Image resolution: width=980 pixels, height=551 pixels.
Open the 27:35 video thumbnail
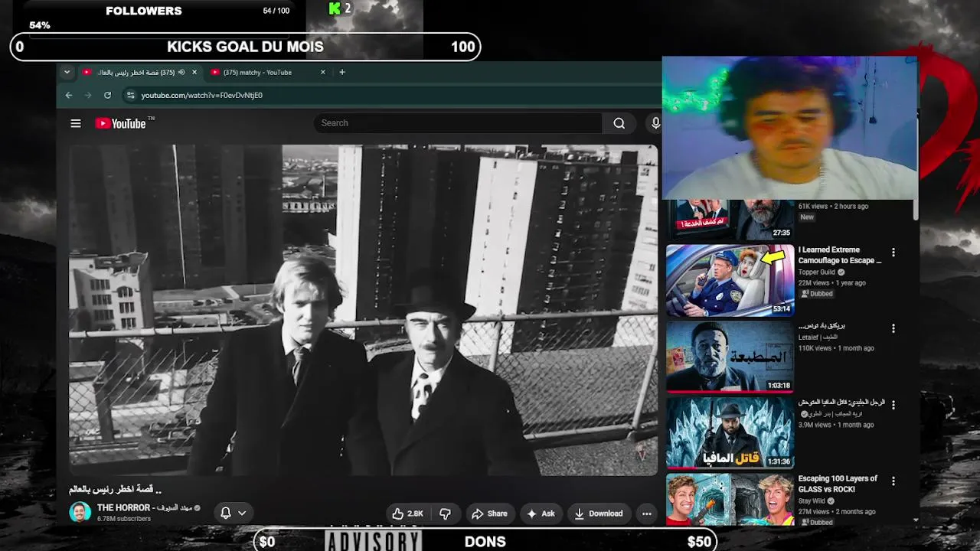coord(730,220)
